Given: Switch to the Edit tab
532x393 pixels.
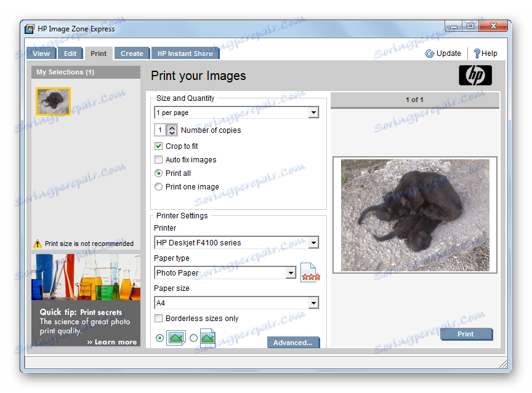Looking at the screenshot, I should [70, 54].
